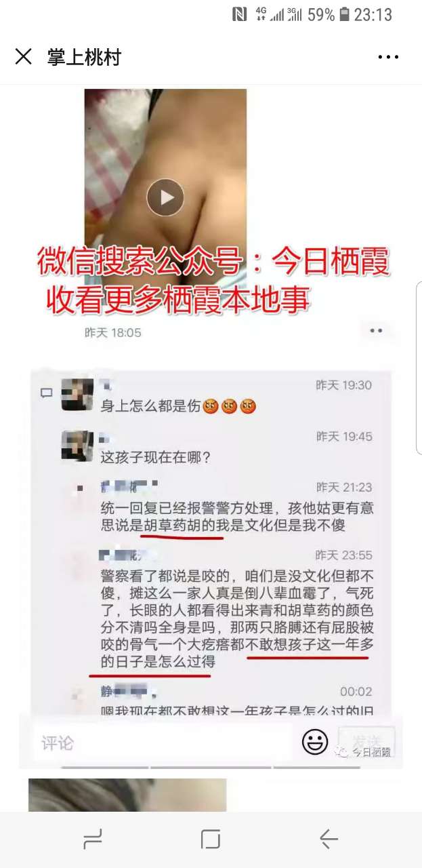This screenshot has width=422, height=868.
Task: Tap the battery indicator in status bar
Action: 344,14
